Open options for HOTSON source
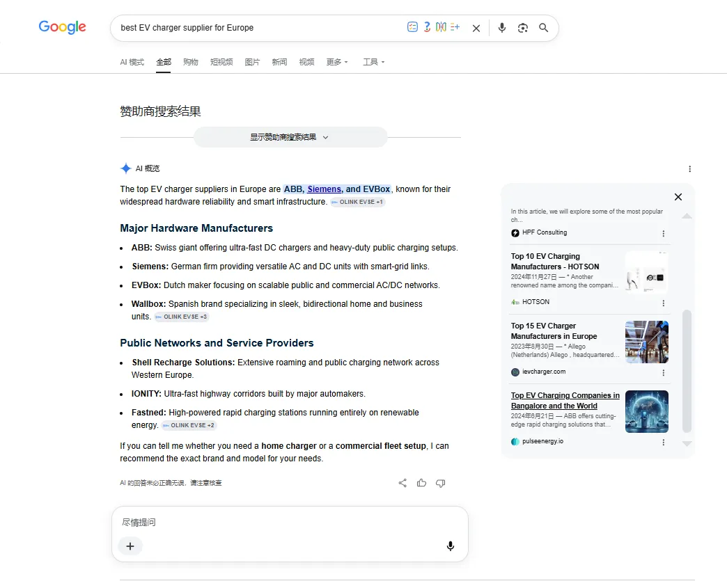Screen dimensions: 727x588 [664, 303]
